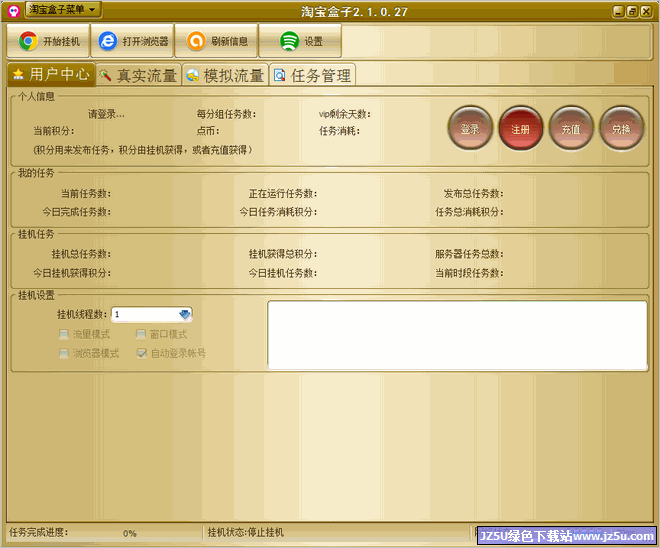Open the 淘宝盒子菜单 dropdown menu
660x548 pixels.
63,9
